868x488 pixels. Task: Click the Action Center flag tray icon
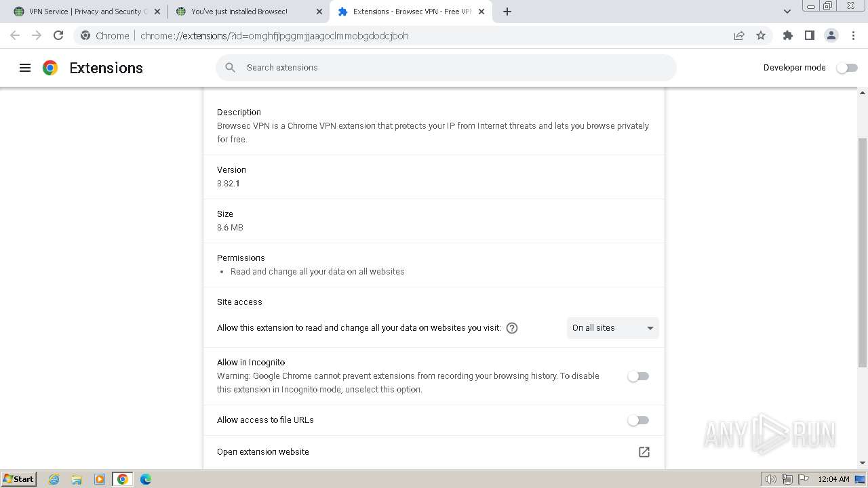coord(803,479)
